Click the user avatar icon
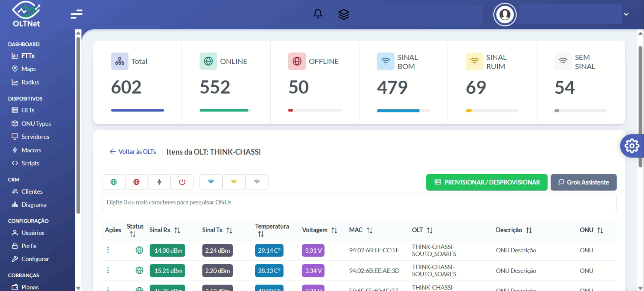The image size is (644, 291). (x=505, y=14)
